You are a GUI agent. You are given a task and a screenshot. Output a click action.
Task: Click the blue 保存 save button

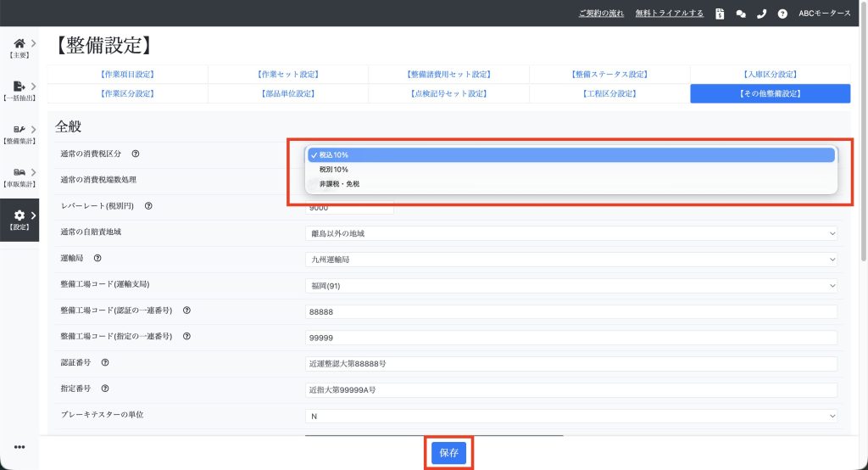pyautogui.click(x=448, y=453)
